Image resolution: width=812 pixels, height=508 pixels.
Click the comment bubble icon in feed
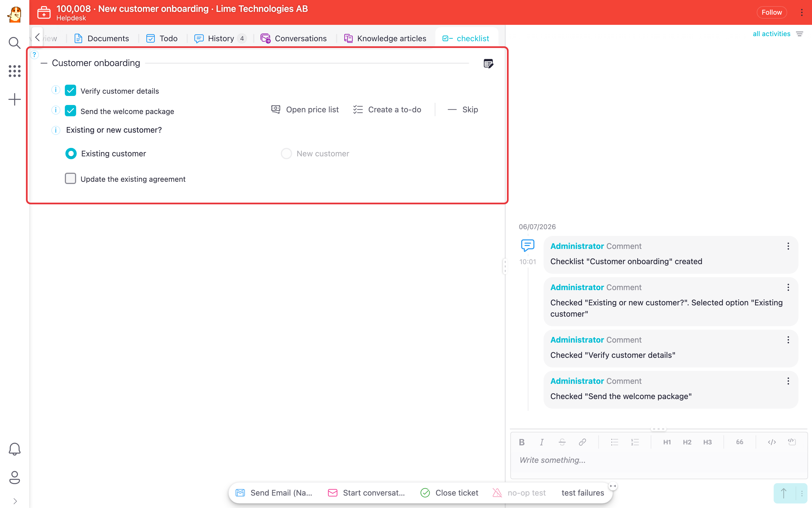(x=528, y=245)
